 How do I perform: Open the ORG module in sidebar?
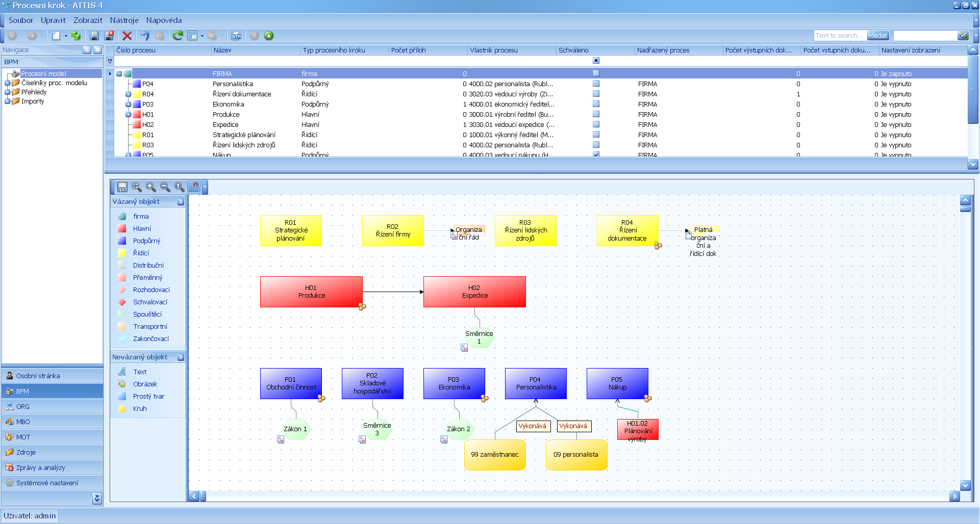(52, 406)
